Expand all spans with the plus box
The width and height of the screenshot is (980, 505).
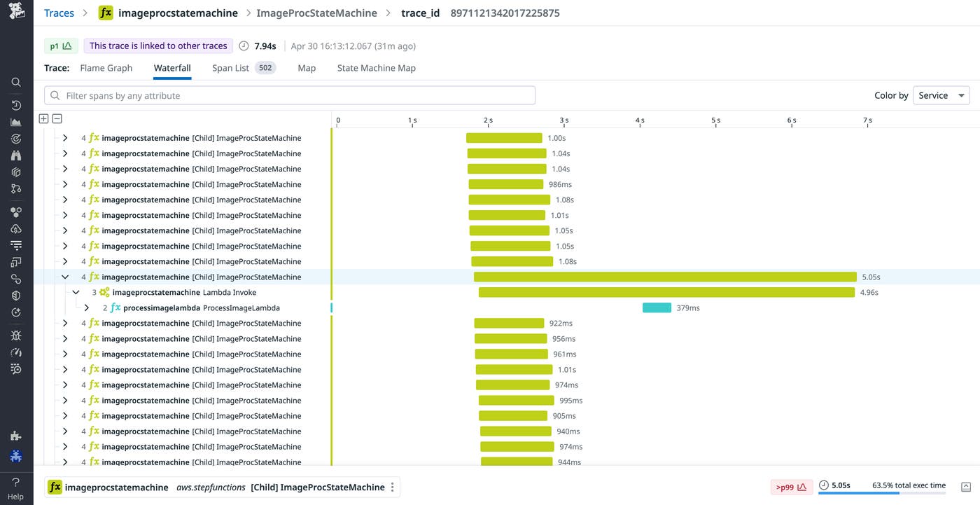43,119
